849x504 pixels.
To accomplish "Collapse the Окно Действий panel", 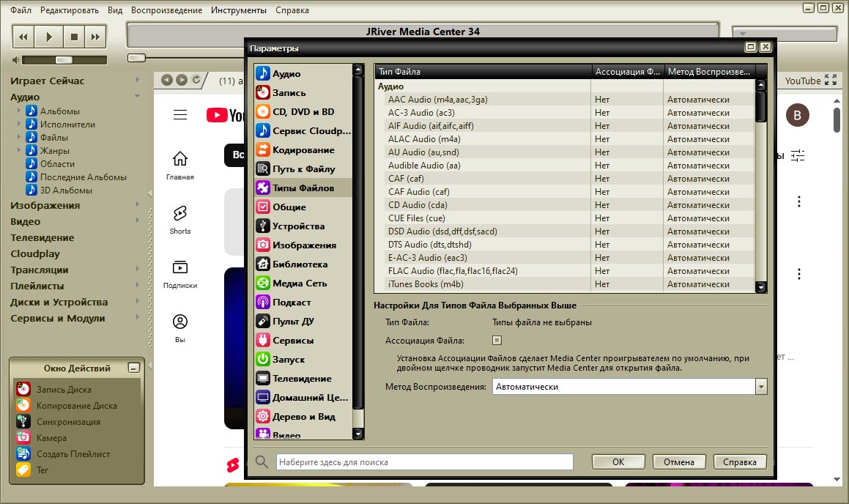I will coord(133,368).
